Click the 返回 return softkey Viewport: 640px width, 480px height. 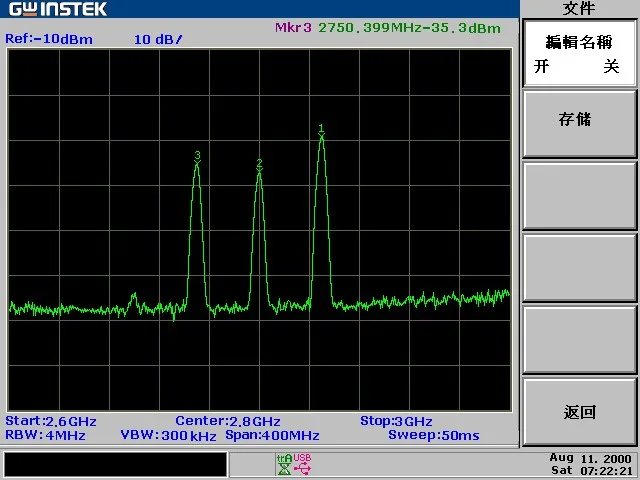(579, 412)
